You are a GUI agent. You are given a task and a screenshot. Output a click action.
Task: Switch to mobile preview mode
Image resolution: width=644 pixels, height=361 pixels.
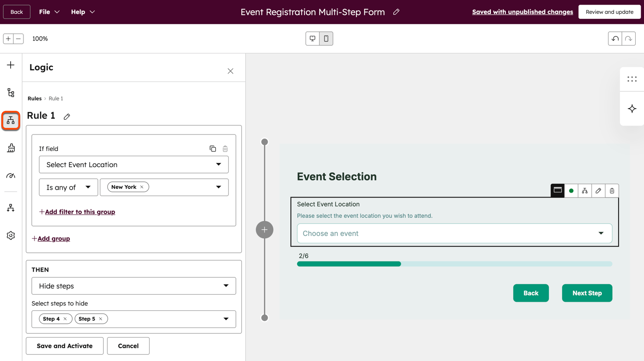tap(326, 38)
